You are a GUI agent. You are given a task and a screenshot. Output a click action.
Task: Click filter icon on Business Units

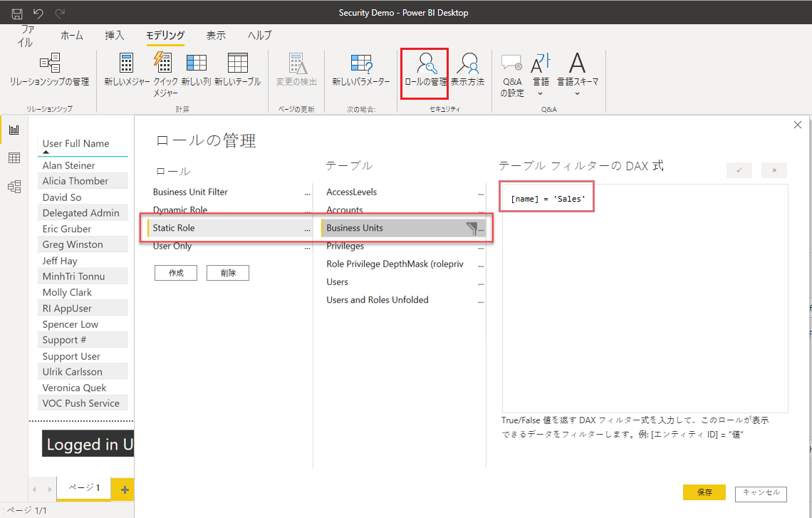click(472, 229)
